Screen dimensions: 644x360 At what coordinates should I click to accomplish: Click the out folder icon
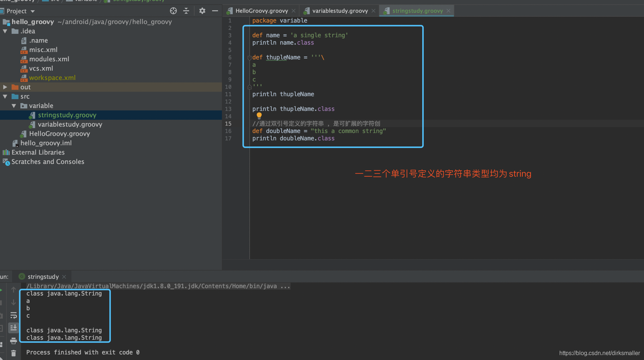coord(15,87)
